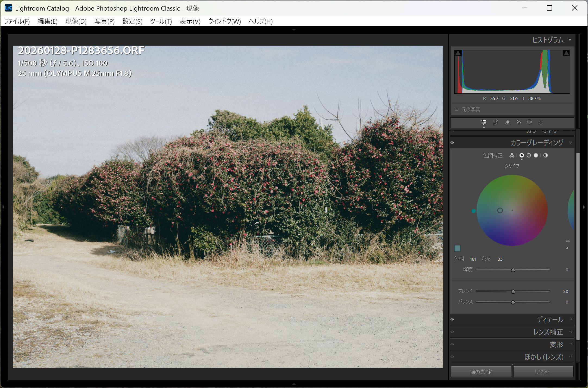The height and width of the screenshot is (388, 588).
Task: Click the リセット reset button
Action: [543, 372]
